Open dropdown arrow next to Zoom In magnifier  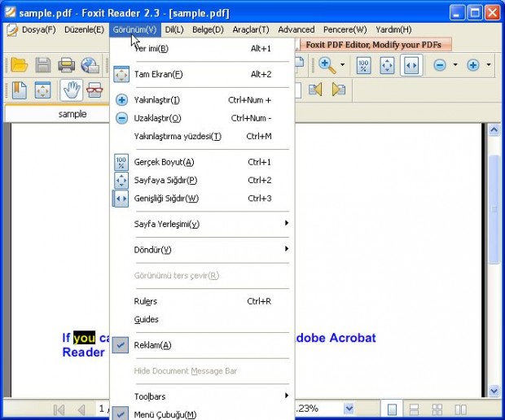342,65
